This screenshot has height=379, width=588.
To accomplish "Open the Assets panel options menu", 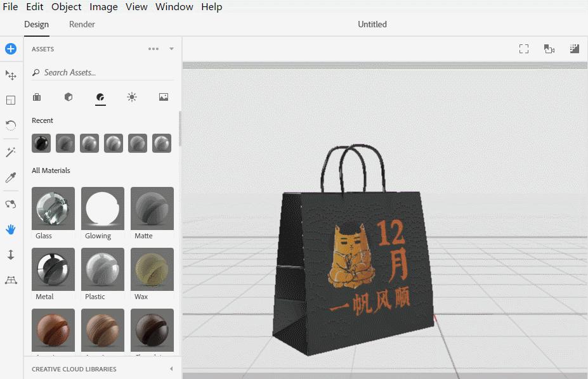I will point(154,49).
